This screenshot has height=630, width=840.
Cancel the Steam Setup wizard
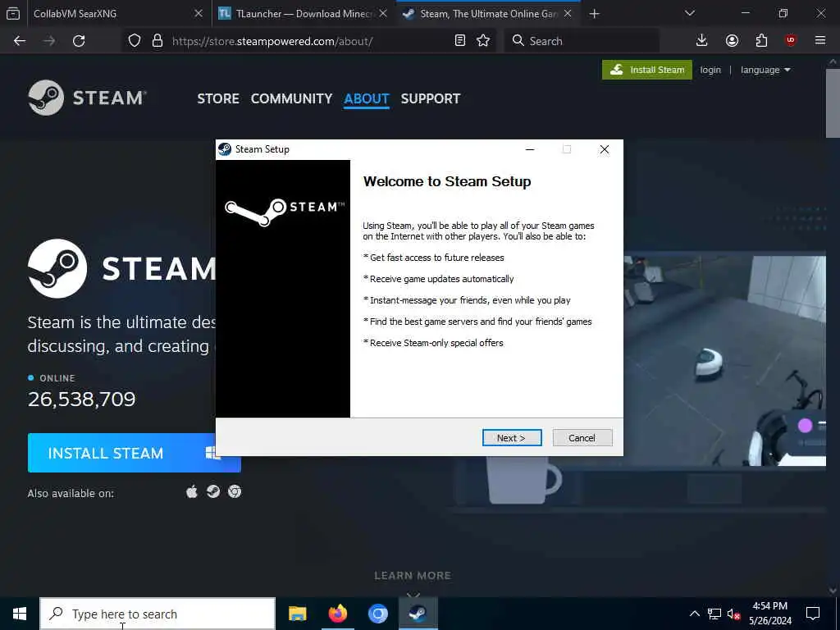tap(582, 438)
